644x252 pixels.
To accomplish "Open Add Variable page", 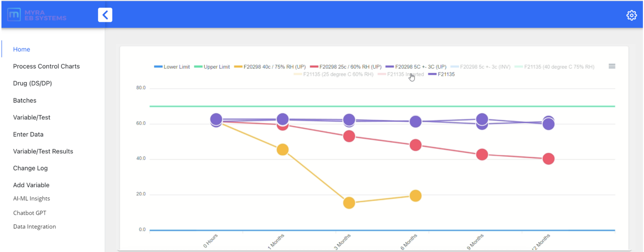I will click(31, 185).
